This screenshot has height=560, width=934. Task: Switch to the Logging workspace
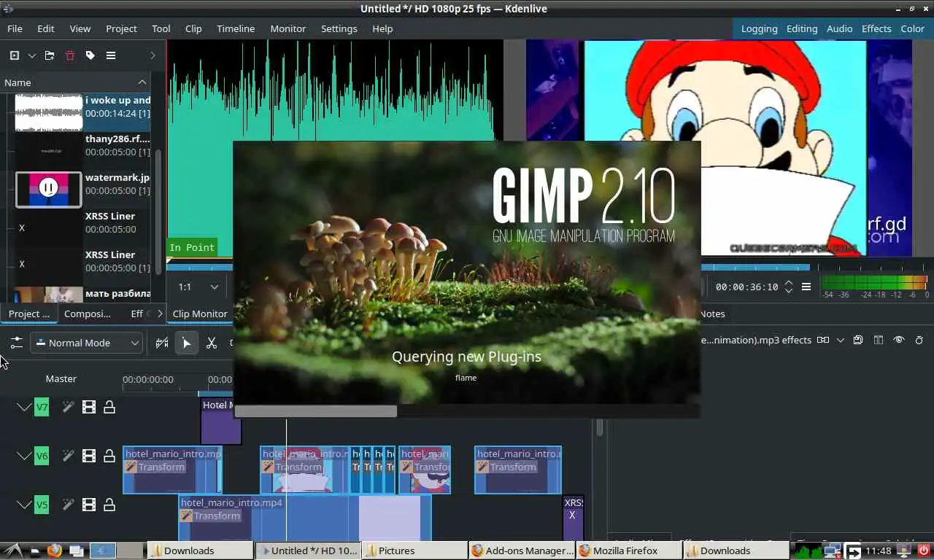[x=759, y=28]
